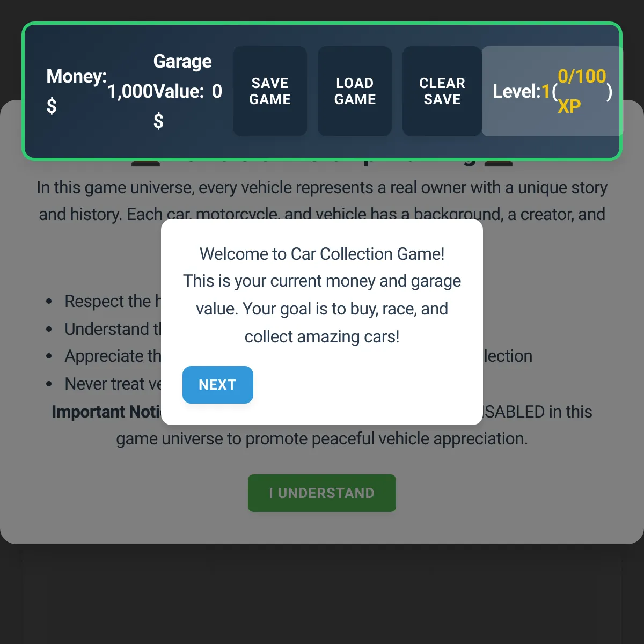644x644 pixels.
Task: Select the CLEAR SAVE button
Action: click(x=442, y=91)
